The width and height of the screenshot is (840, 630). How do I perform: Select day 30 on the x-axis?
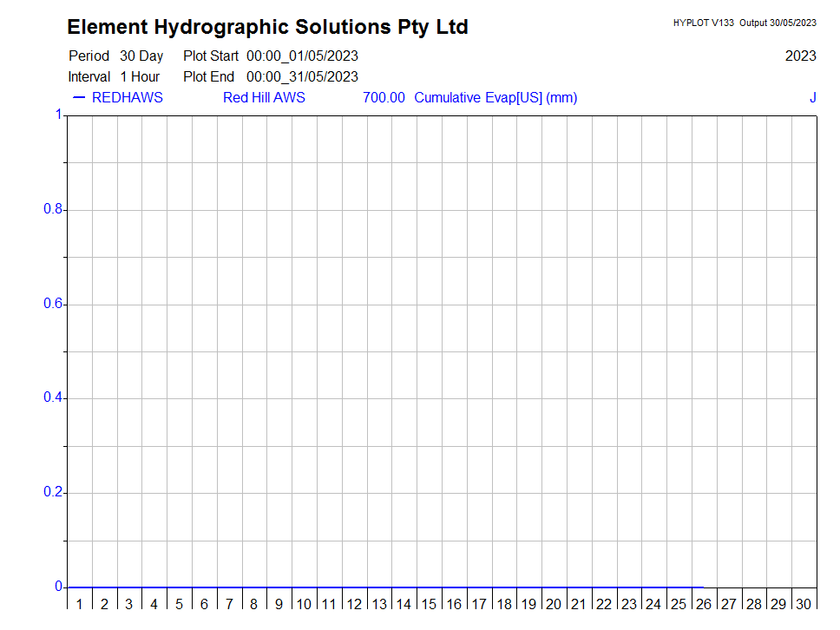click(804, 604)
